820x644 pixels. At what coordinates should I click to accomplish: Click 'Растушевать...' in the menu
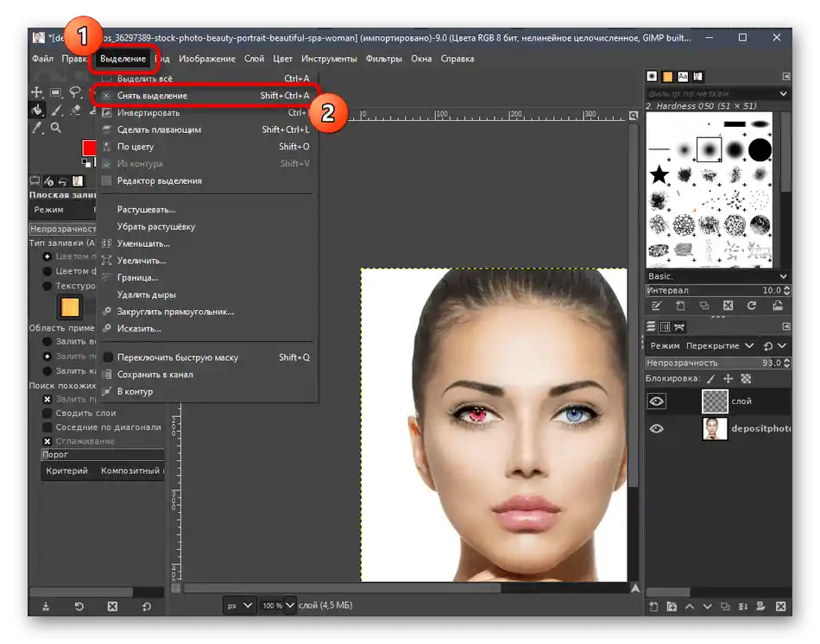146,210
